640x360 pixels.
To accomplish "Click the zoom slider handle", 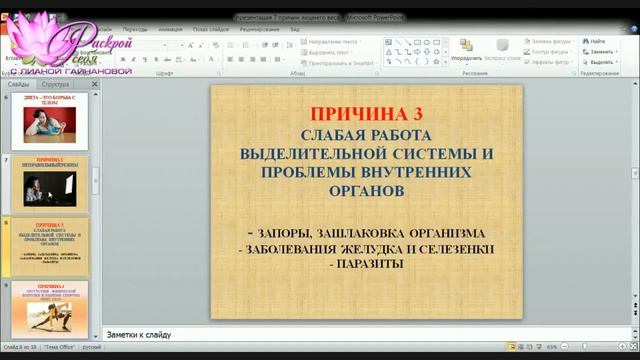I will (585, 347).
